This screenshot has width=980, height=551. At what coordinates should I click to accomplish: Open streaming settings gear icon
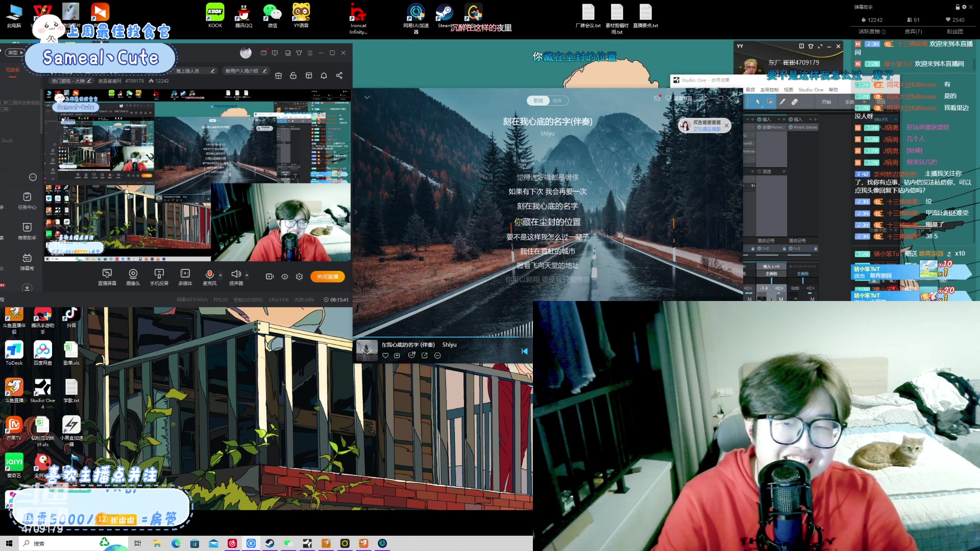300,277
